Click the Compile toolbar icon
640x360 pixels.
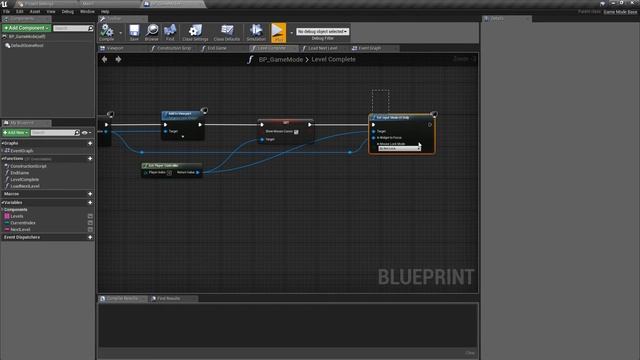click(107, 32)
